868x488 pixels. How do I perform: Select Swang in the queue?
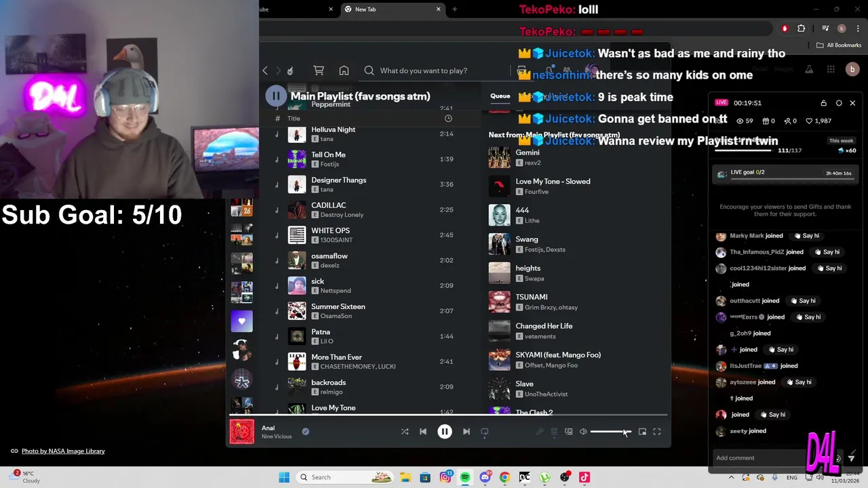point(576,244)
